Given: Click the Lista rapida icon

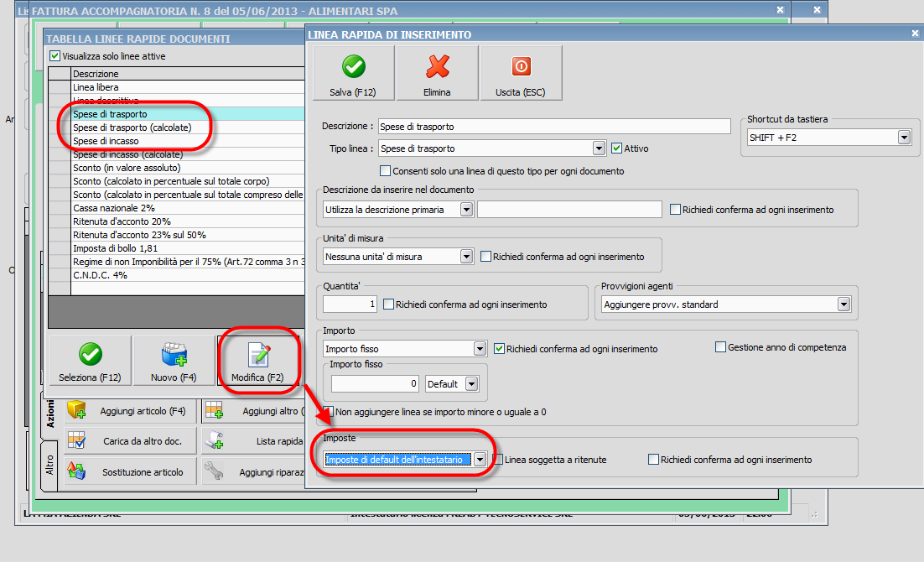Looking at the screenshot, I should pos(214,440).
